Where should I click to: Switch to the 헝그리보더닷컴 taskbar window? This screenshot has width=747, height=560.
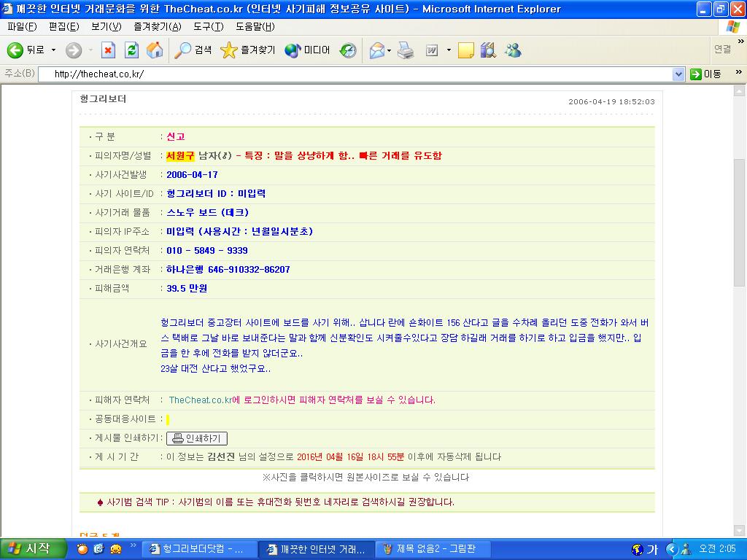pos(199,549)
